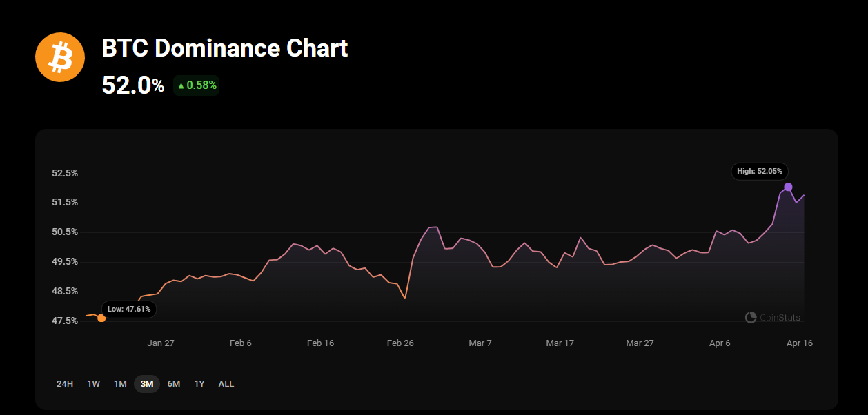The image size is (868, 415).
Task: Select the orange Low point marker
Action: (101, 318)
